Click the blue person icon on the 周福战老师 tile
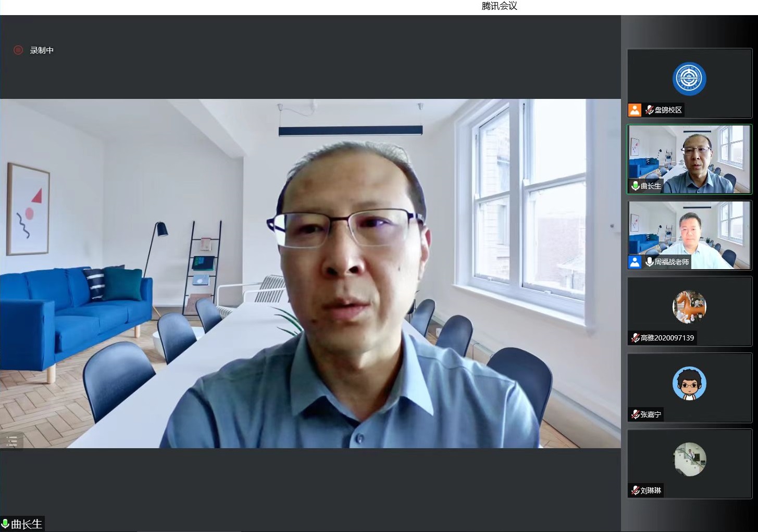Image resolution: width=758 pixels, height=532 pixels. click(635, 262)
